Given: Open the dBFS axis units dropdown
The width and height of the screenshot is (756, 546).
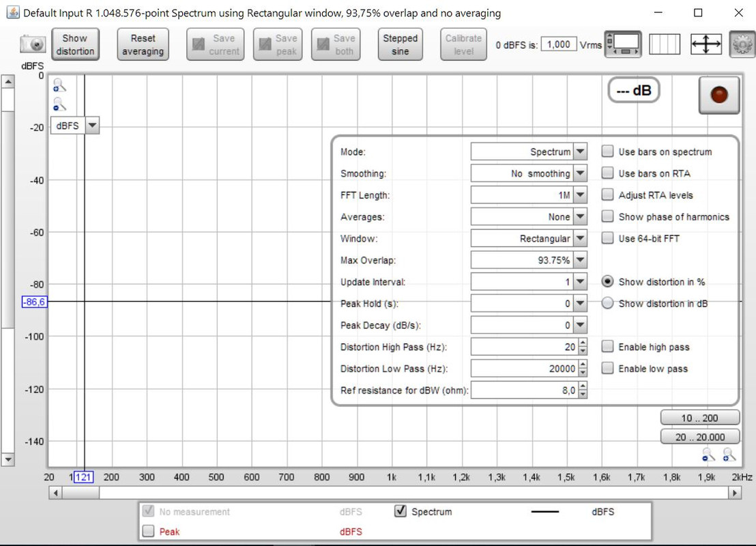Looking at the screenshot, I should coord(92,126).
